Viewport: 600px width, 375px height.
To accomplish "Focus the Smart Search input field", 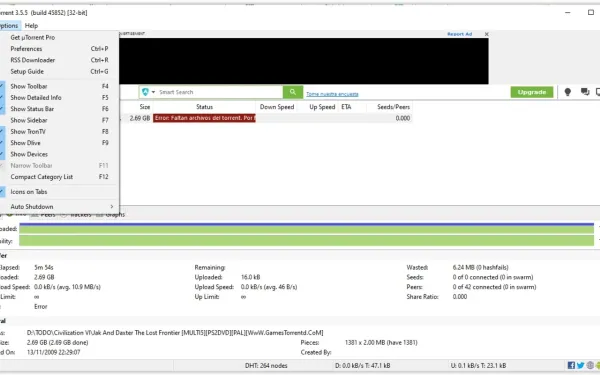I will pos(220,92).
